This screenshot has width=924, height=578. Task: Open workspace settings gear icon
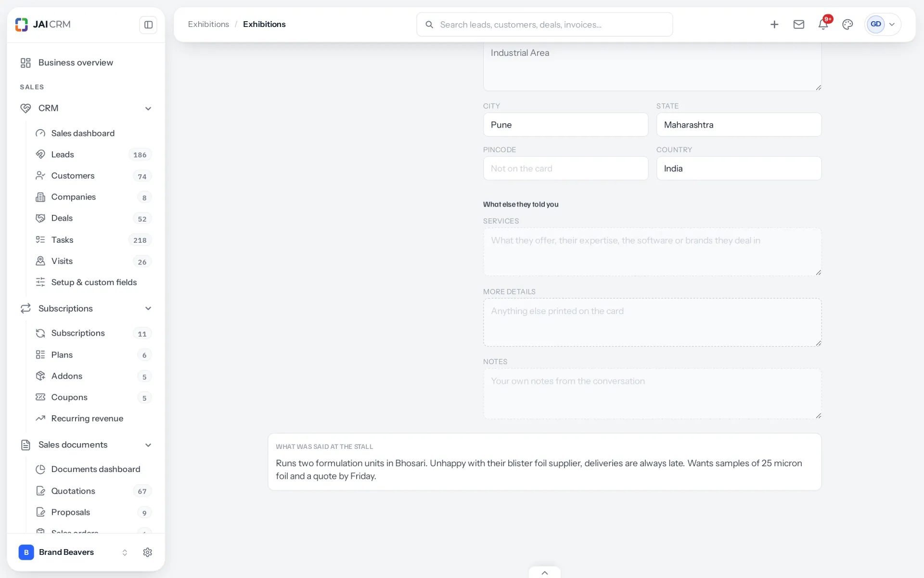pyautogui.click(x=148, y=552)
